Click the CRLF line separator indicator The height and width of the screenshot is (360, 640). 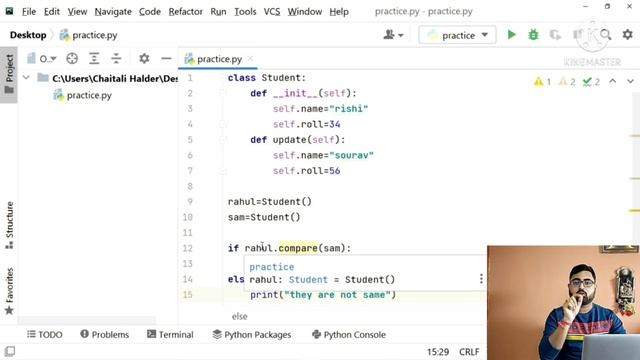(469, 352)
